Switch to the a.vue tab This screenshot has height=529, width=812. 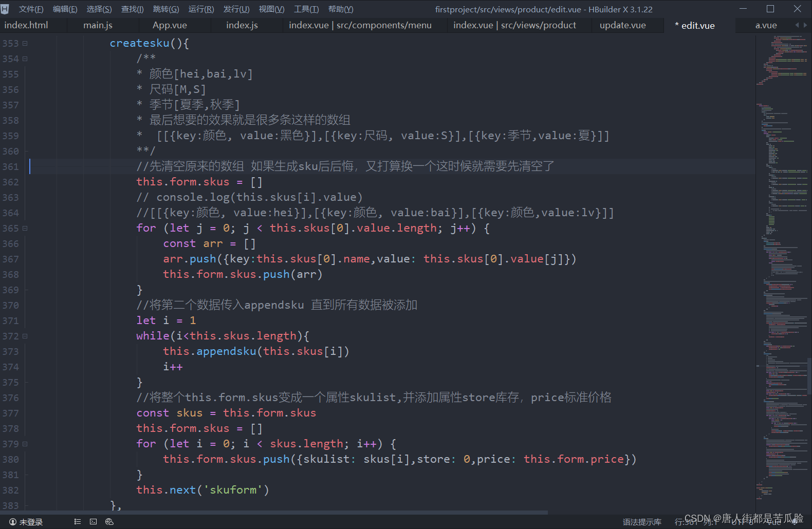pyautogui.click(x=766, y=25)
